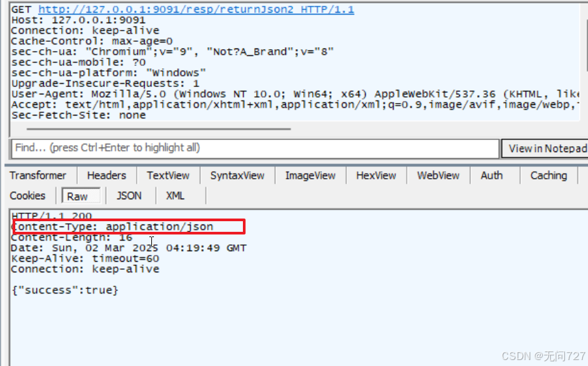Click the User-Agent: Mozilla/5.0 header line

tap(295, 94)
